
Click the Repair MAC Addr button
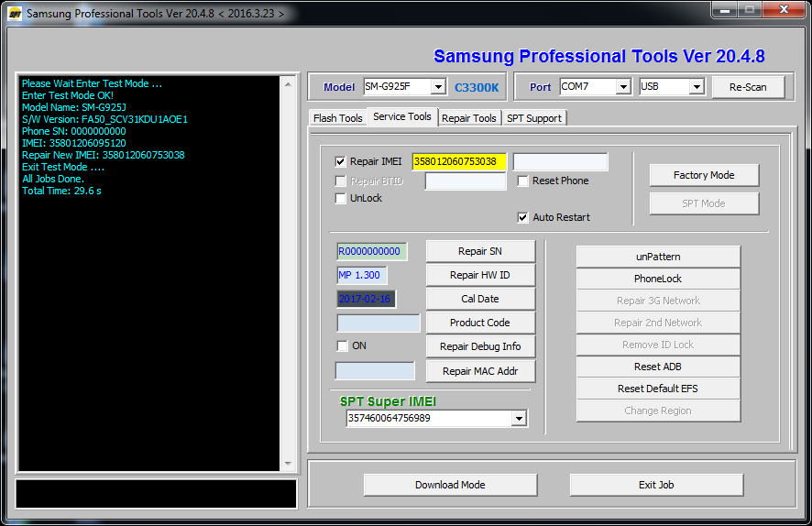point(480,371)
